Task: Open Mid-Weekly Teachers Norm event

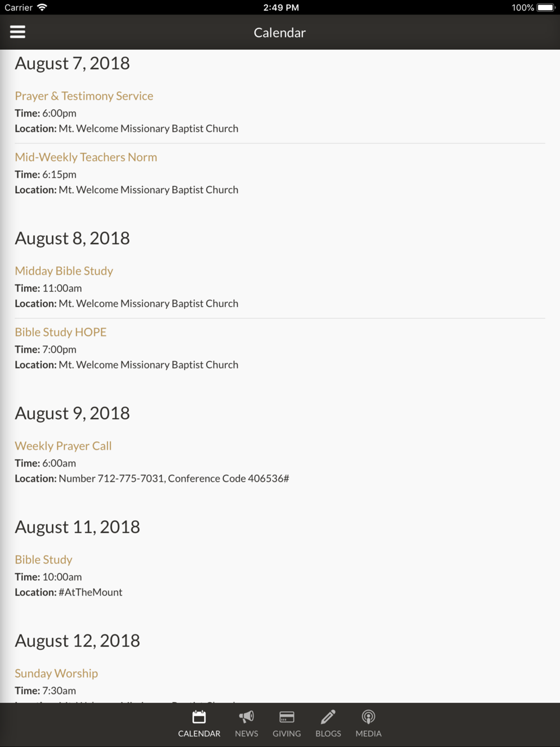Action: [x=86, y=157]
